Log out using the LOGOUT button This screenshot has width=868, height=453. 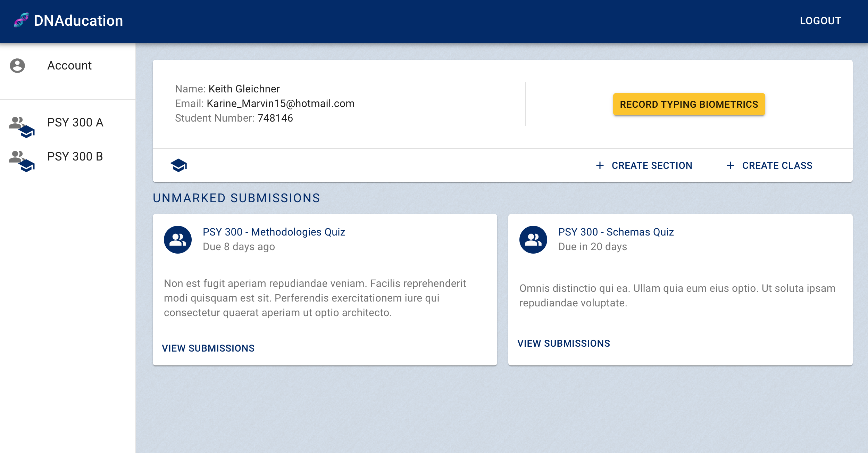tap(820, 21)
